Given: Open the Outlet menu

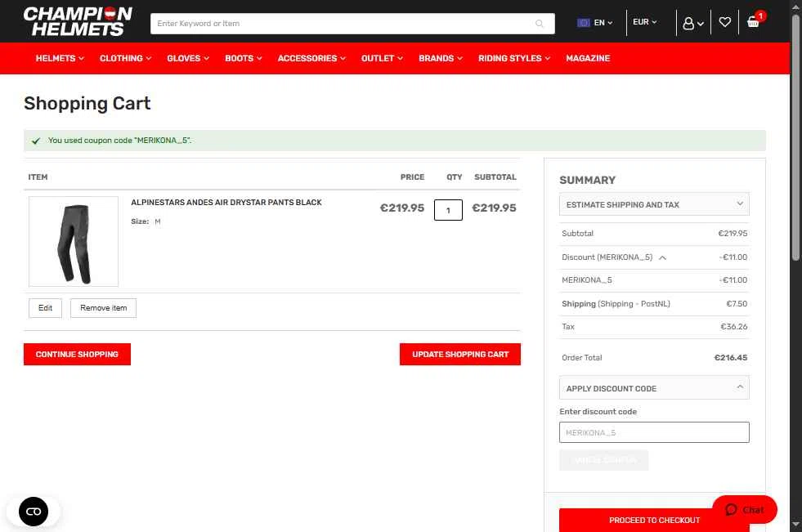Looking at the screenshot, I should tap(382, 58).
